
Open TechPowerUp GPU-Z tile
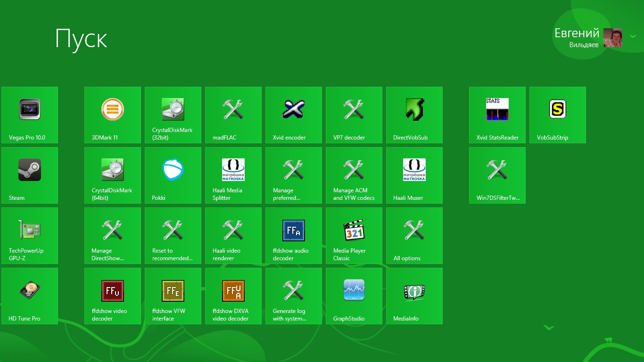click(30, 236)
